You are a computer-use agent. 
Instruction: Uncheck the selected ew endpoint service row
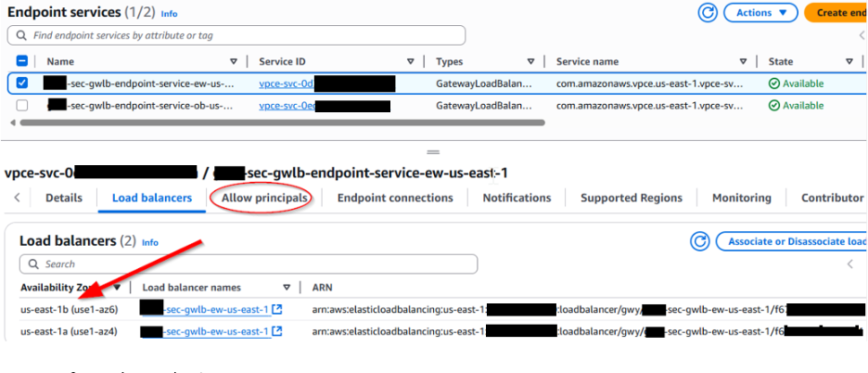pyautogui.click(x=22, y=83)
